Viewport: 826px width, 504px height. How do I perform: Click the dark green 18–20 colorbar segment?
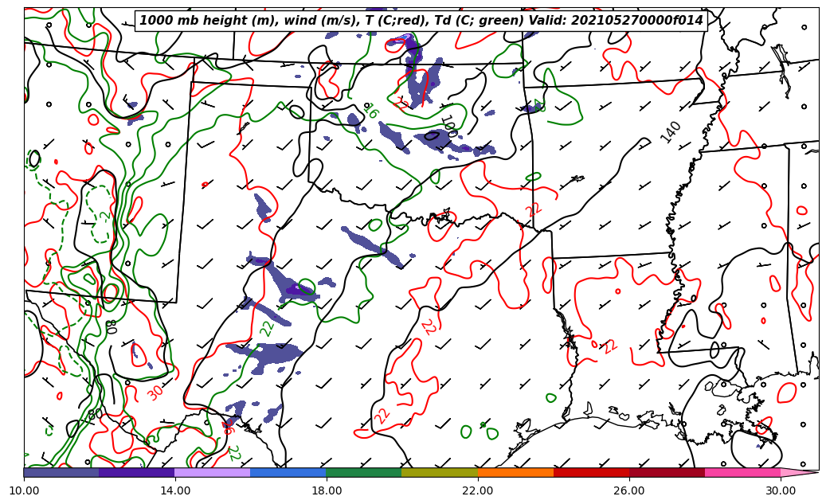point(363,472)
